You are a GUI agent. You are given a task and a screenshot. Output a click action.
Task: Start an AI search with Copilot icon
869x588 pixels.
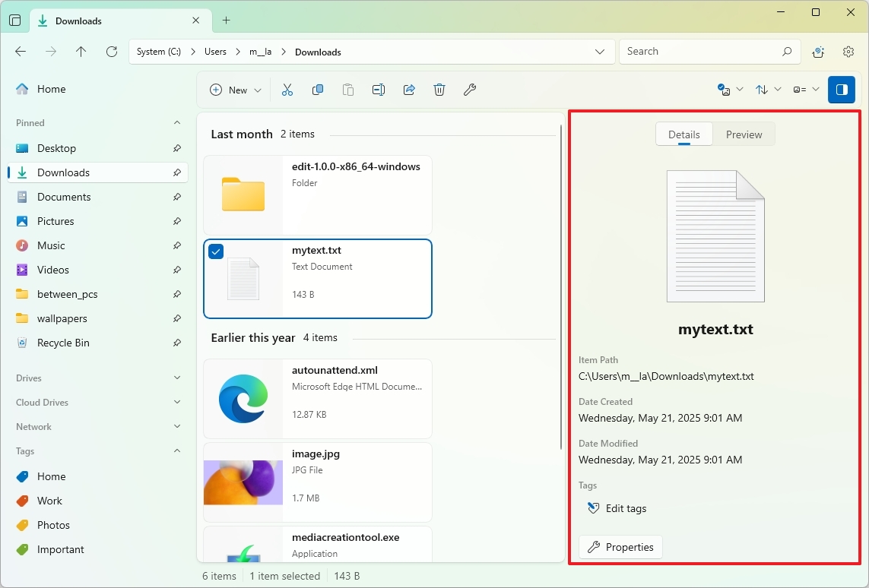coord(818,52)
